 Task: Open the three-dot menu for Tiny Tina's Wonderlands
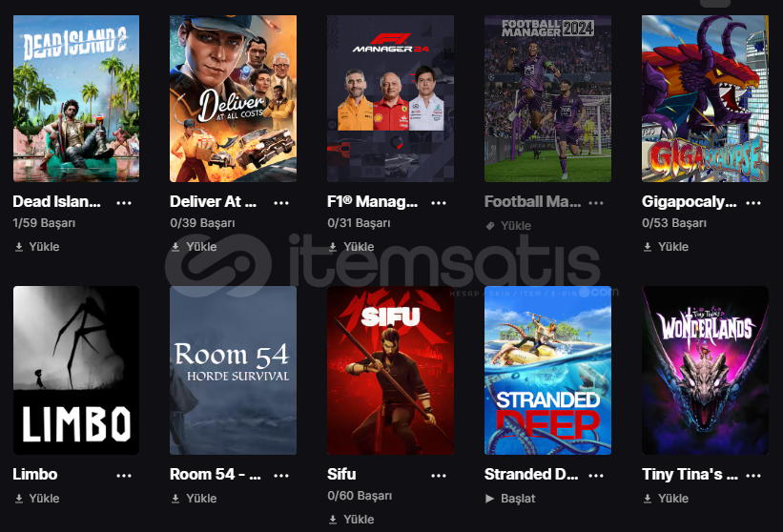point(753,476)
